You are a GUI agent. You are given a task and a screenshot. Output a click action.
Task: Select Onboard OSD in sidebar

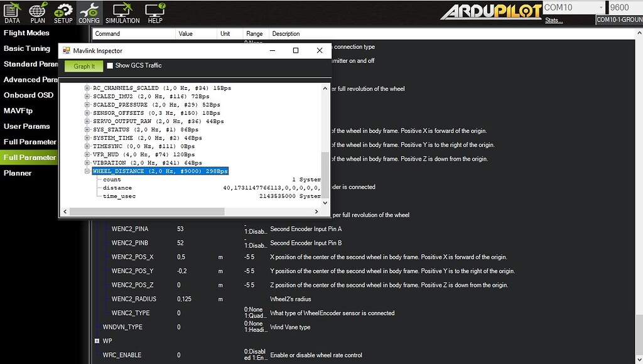(28, 95)
